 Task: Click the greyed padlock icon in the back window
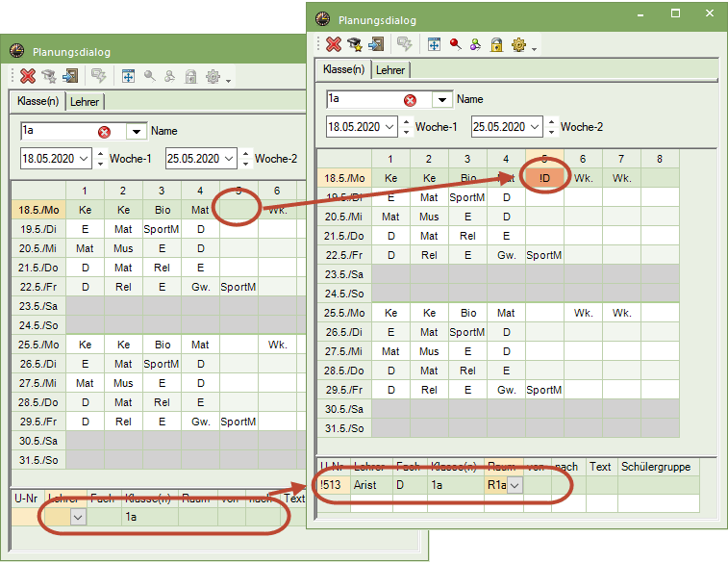[190, 76]
